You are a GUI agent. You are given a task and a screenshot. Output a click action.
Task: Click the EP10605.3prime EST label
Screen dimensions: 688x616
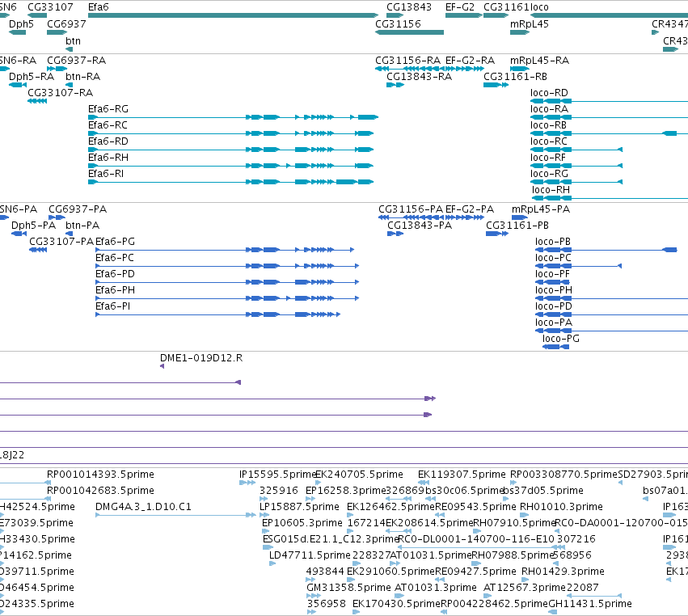pos(302,522)
